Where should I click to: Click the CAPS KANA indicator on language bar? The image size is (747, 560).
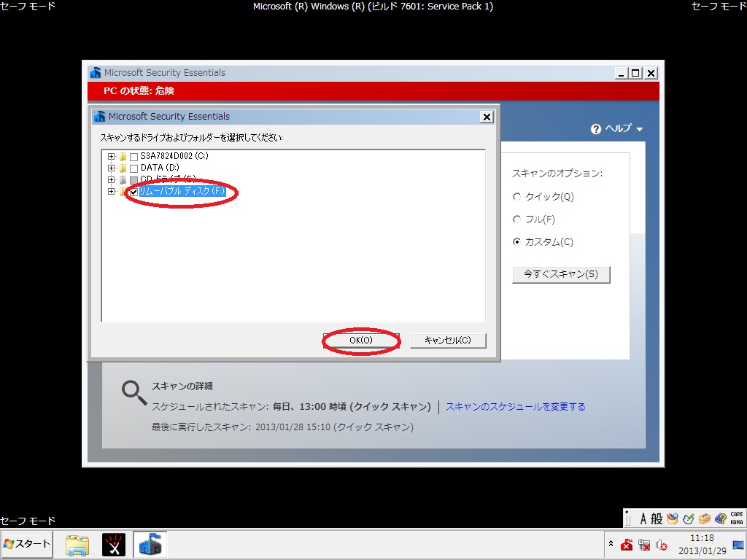point(737,518)
